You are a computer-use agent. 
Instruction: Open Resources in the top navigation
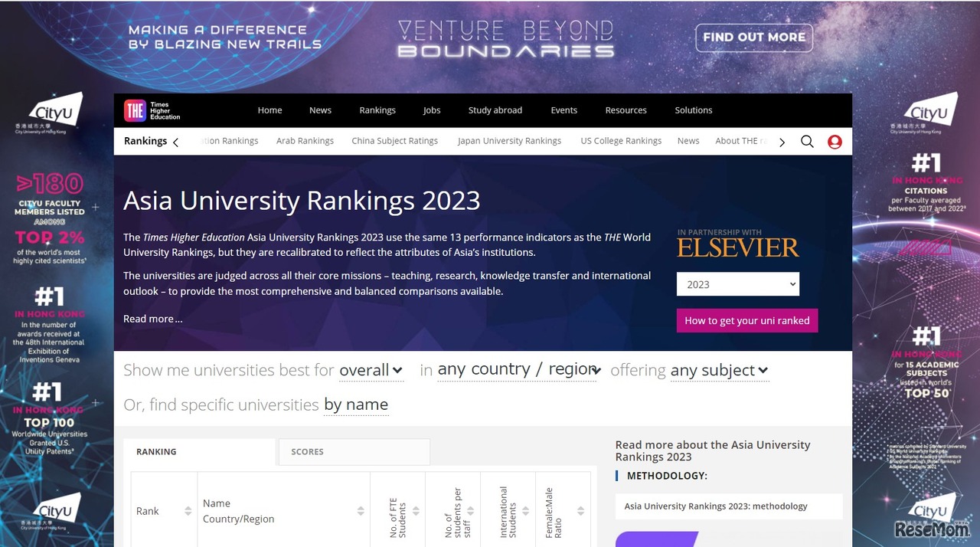point(626,110)
